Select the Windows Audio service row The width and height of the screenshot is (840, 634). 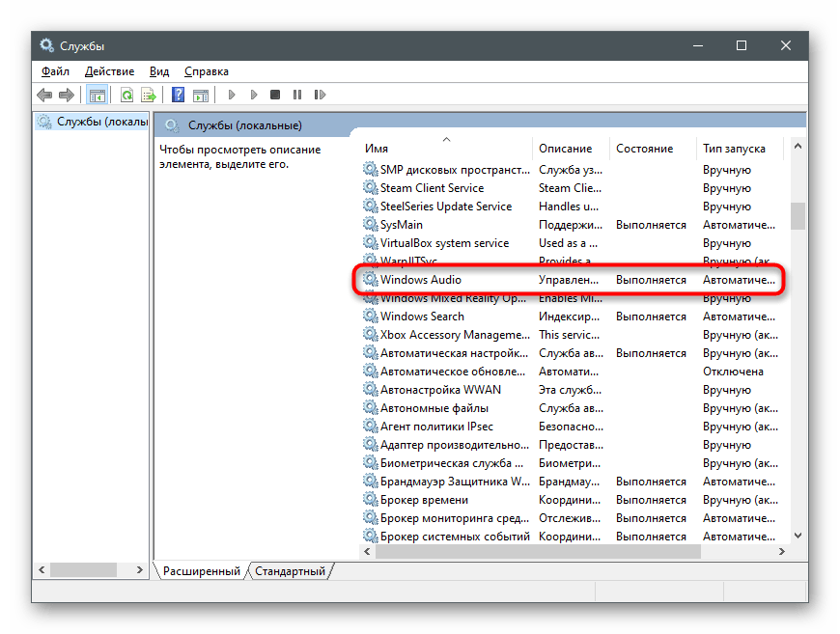tap(571, 280)
